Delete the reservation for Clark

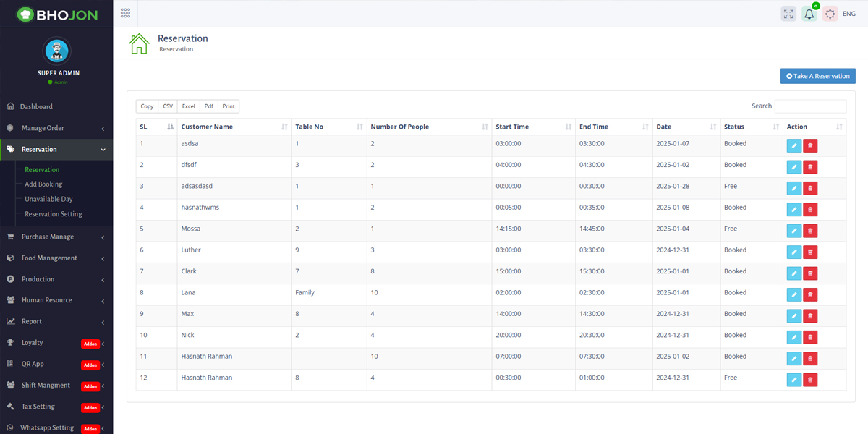pyautogui.click(x=810, y=273)
